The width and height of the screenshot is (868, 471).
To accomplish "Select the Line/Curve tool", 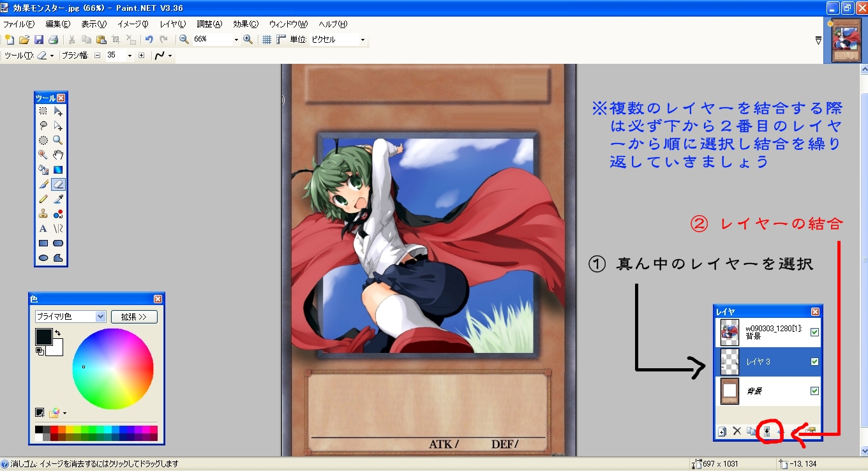I will [x=58, y=228].
